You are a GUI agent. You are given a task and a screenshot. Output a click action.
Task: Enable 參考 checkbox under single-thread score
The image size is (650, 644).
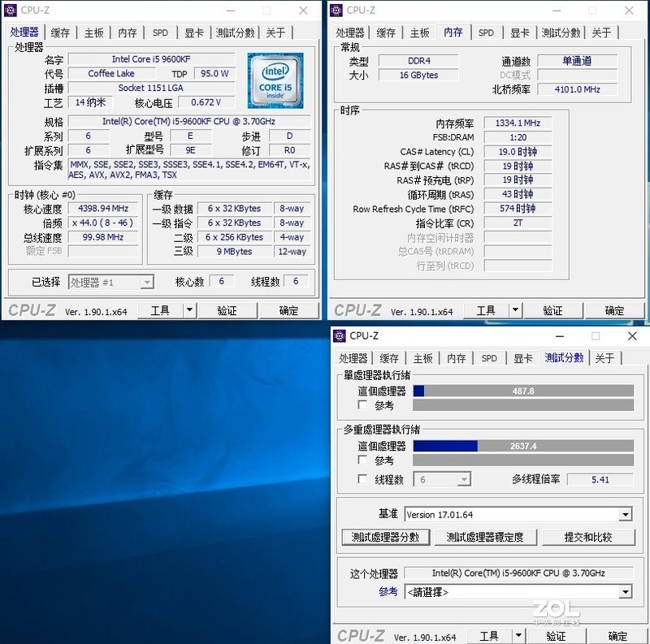pyautogui.click(x=362, y=405)
